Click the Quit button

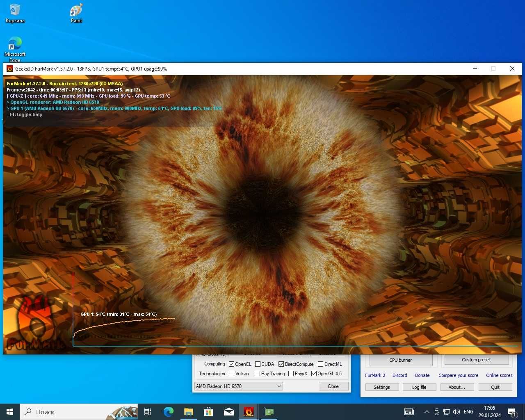coord(495,387)
